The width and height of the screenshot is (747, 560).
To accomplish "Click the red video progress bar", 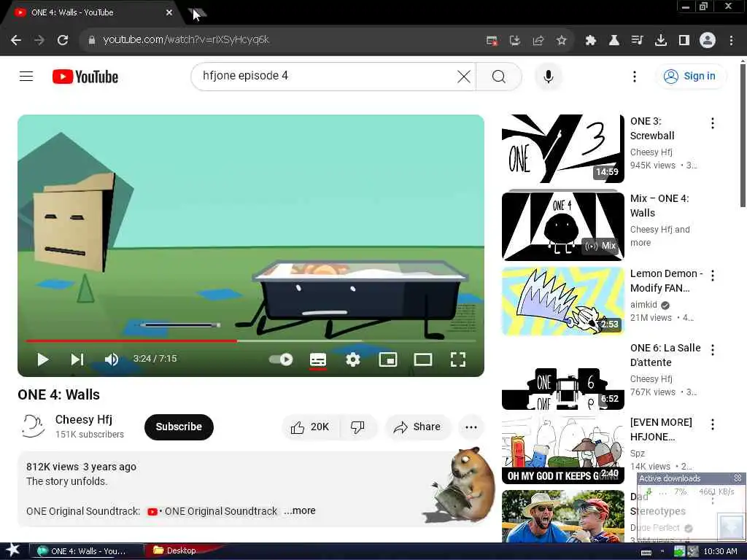I will [131, 341].
